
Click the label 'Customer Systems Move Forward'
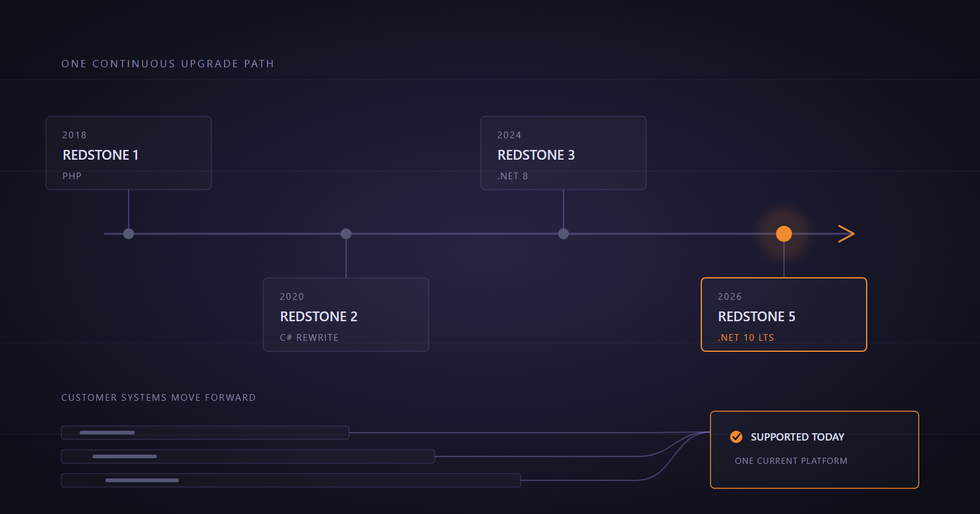click(x=159, y=398)
